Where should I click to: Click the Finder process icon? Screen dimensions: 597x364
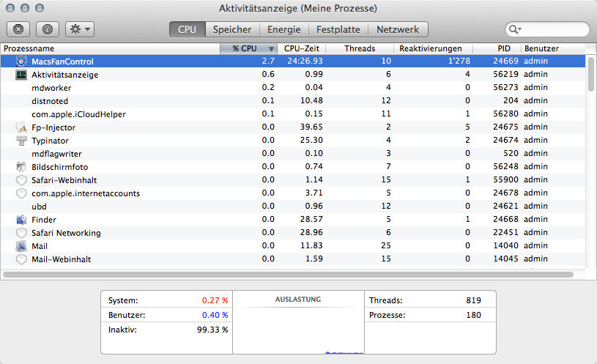click(21, 220)
